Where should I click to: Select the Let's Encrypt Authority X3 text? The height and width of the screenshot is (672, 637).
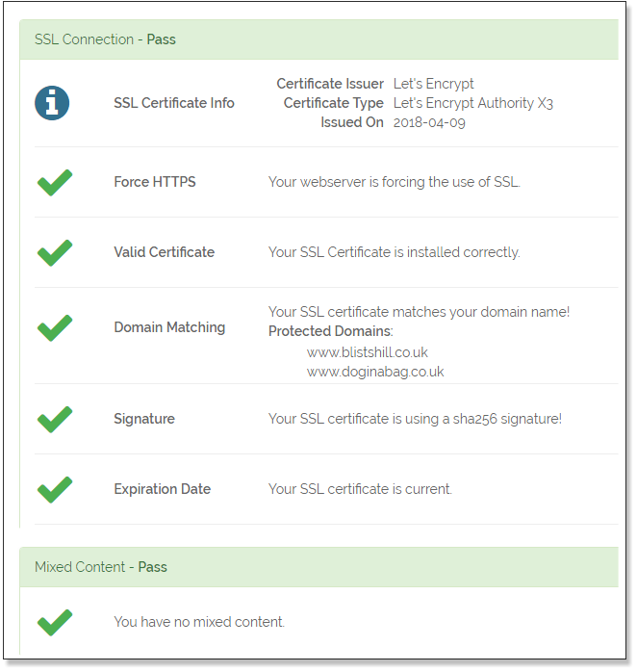(x=472, y=103)
